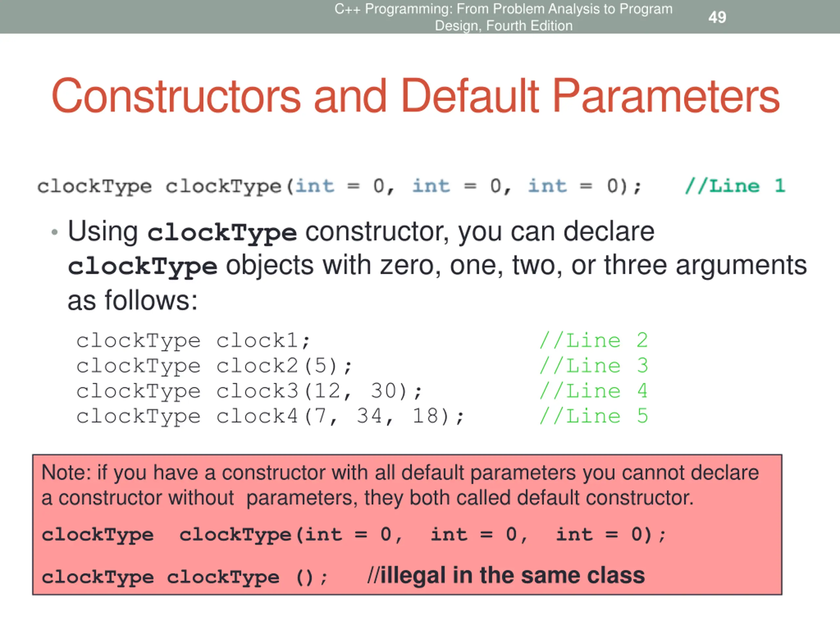This screenshot has height=630, width=840.
Task: Click the //Line 5 comment
Action: [x=594, y=416]
